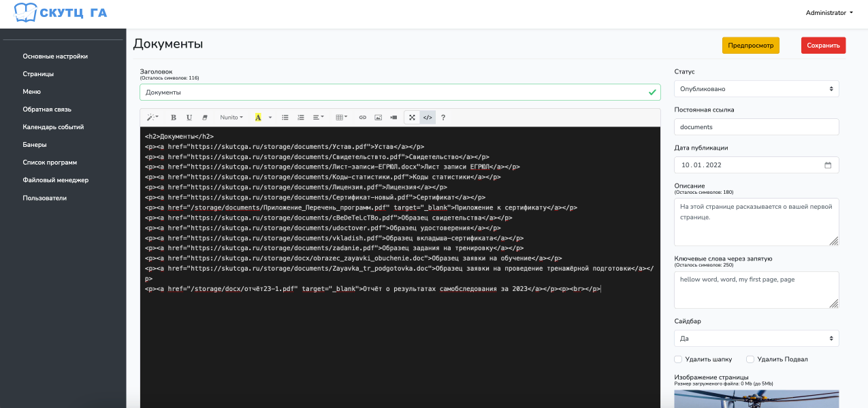Click into the "Постоянная ссылка" field

pos(756,127)
